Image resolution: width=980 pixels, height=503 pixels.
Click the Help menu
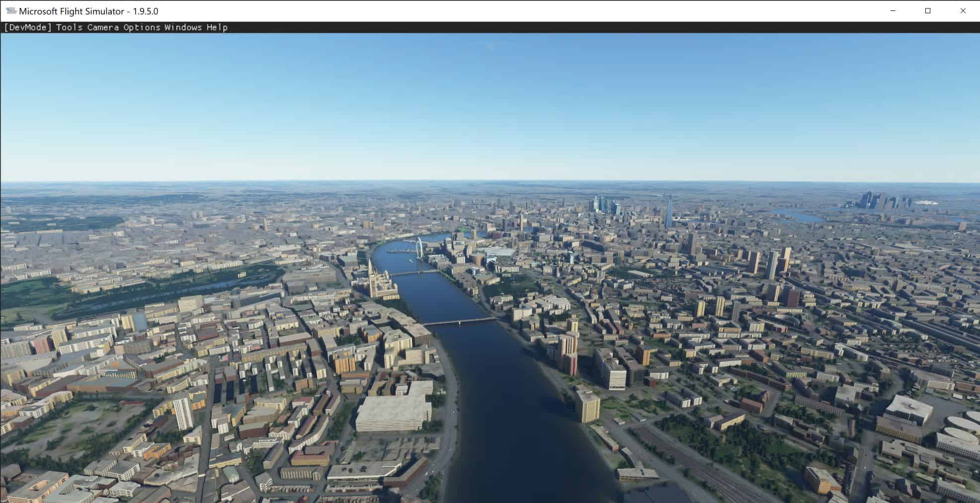(217, 27)
